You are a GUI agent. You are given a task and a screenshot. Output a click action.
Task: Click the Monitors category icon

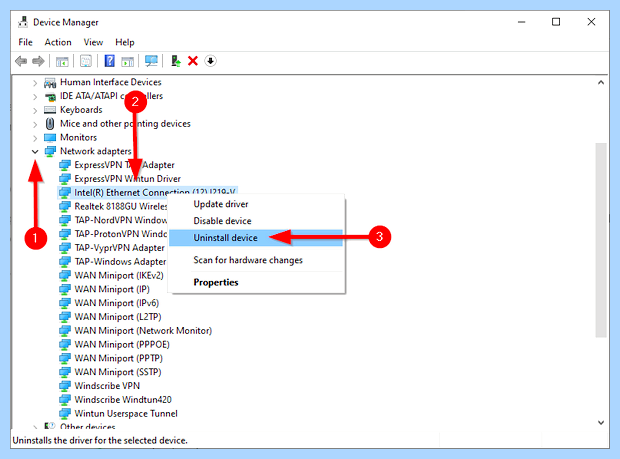pos(50,138)
